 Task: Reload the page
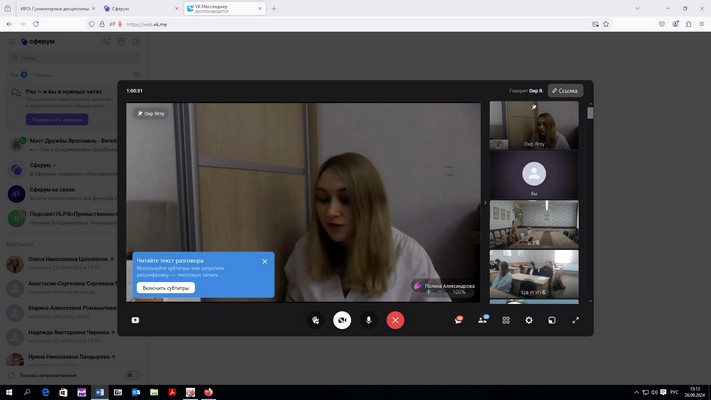(36, 24)
